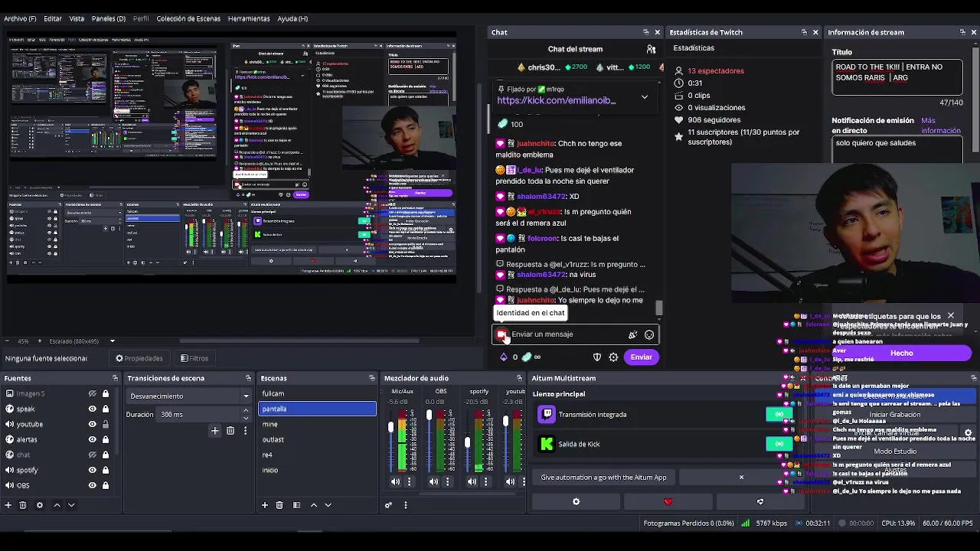
Task: Toggle visibility of speak source
Action: 93,409
